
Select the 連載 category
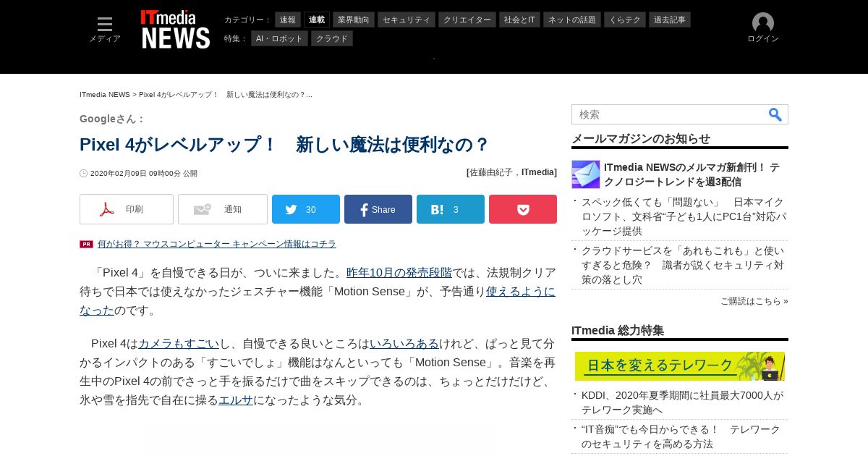tap(317, 20)
